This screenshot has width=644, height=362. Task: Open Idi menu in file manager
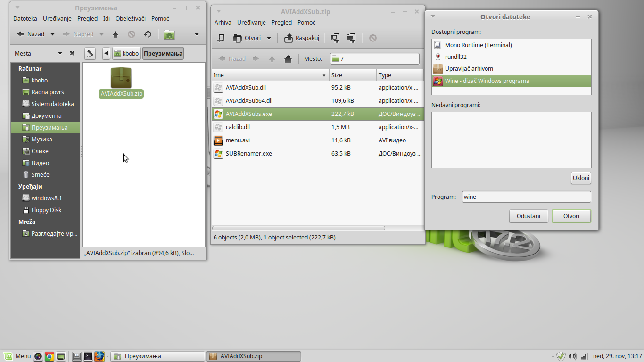click(107, 18)
